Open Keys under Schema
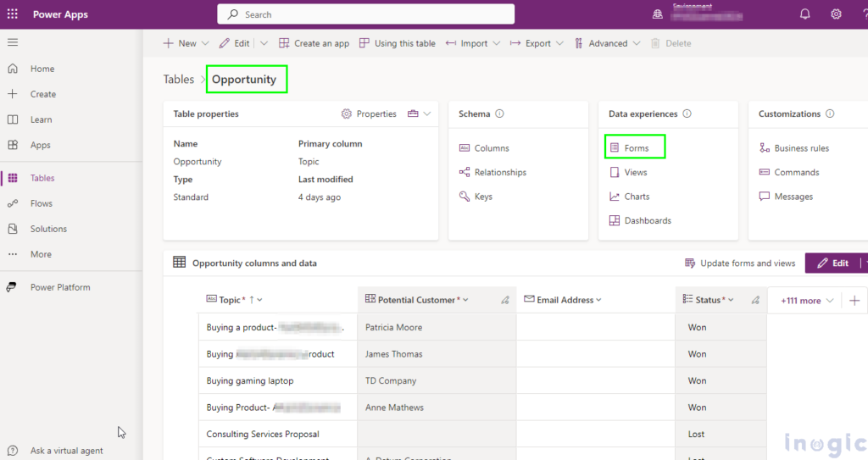 pos(476,197)
